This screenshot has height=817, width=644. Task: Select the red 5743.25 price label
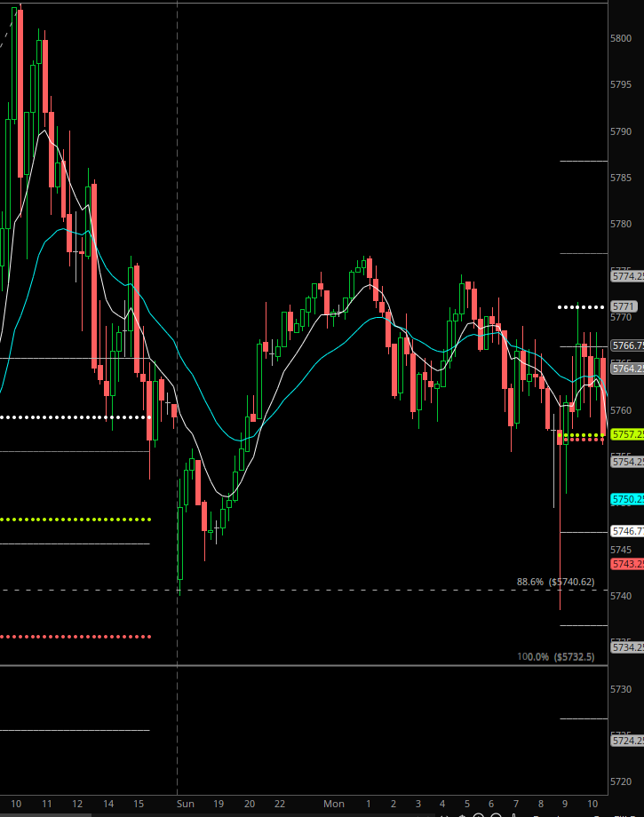[627, 564]
